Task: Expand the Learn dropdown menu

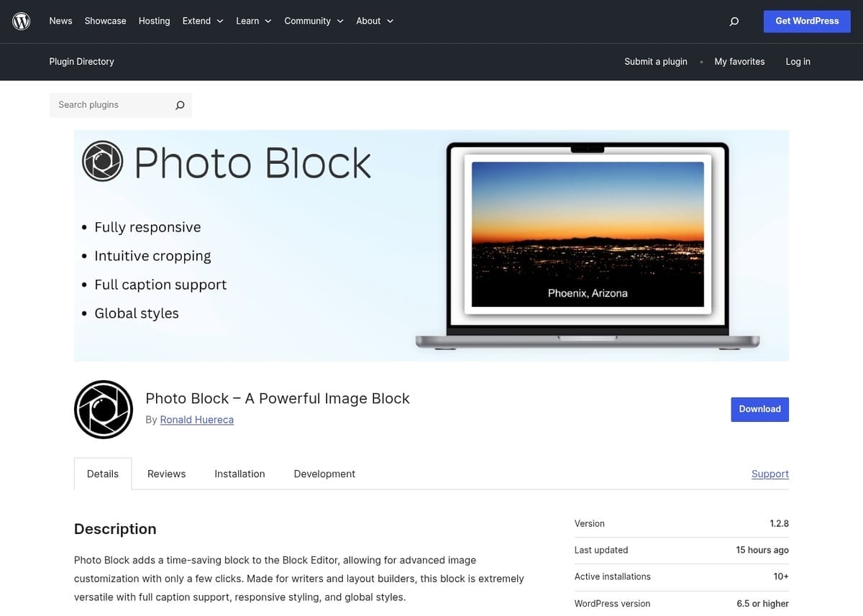Action: 253,21
